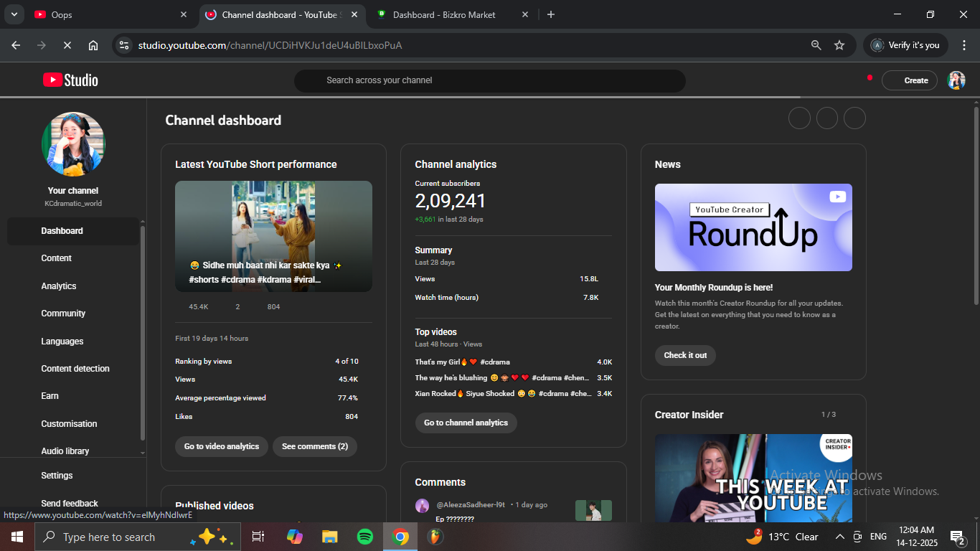Open the Latest YouTube Short thumbnail

point(273,236)
